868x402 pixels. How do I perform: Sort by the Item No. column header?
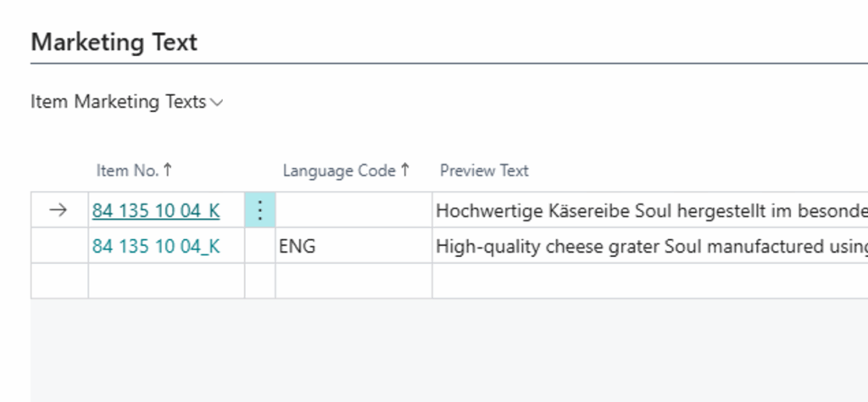127,170
